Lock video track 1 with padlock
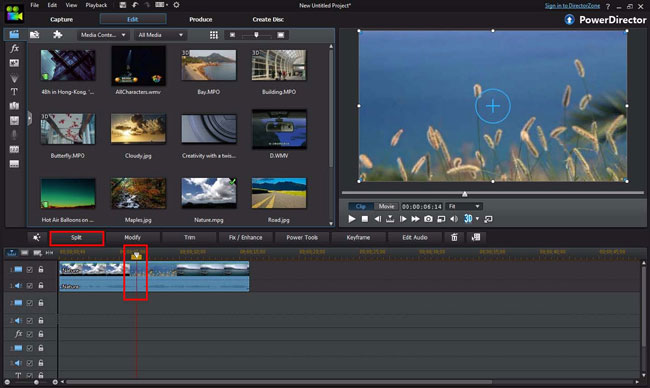650x388 pixels. click(x=41, y=269)
